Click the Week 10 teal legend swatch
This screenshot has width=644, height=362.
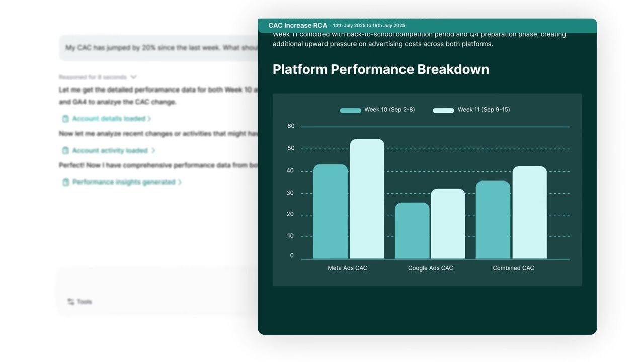(350, 110)
